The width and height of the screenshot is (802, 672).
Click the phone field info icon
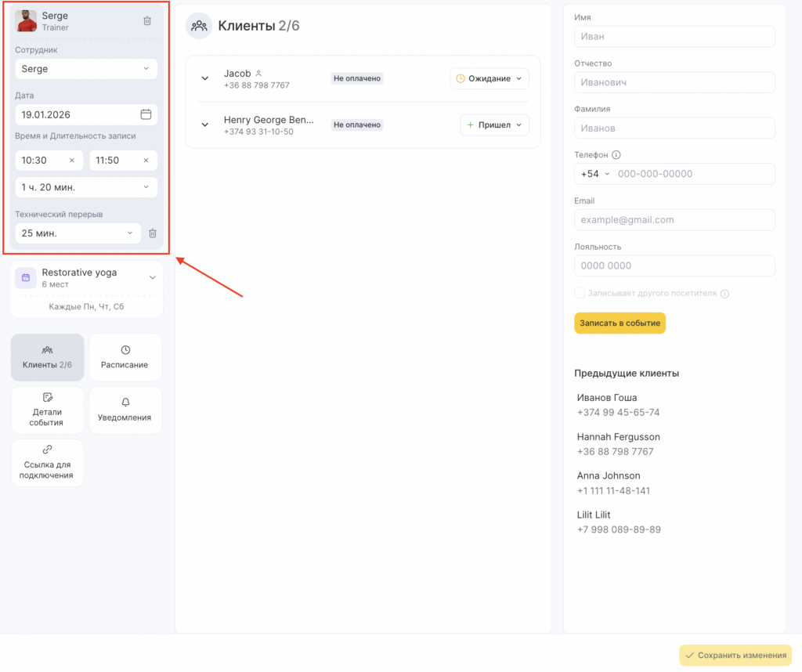click(616, 155)
